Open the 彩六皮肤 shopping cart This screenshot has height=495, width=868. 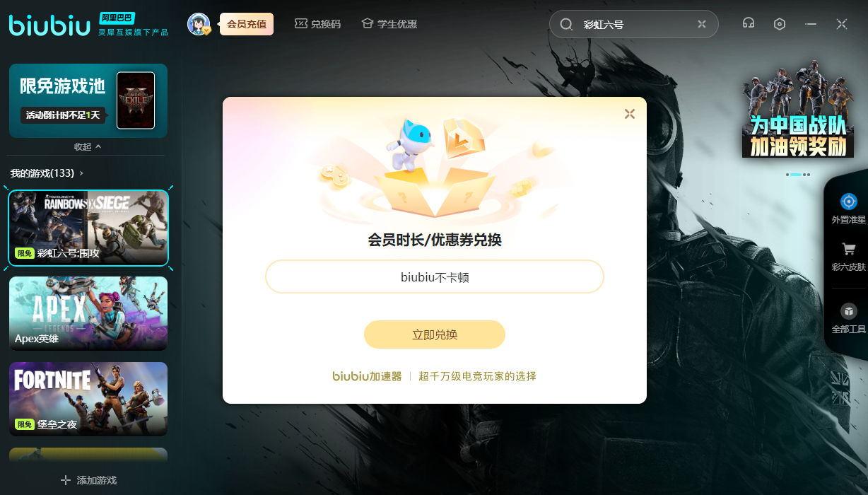coord(848,256)
